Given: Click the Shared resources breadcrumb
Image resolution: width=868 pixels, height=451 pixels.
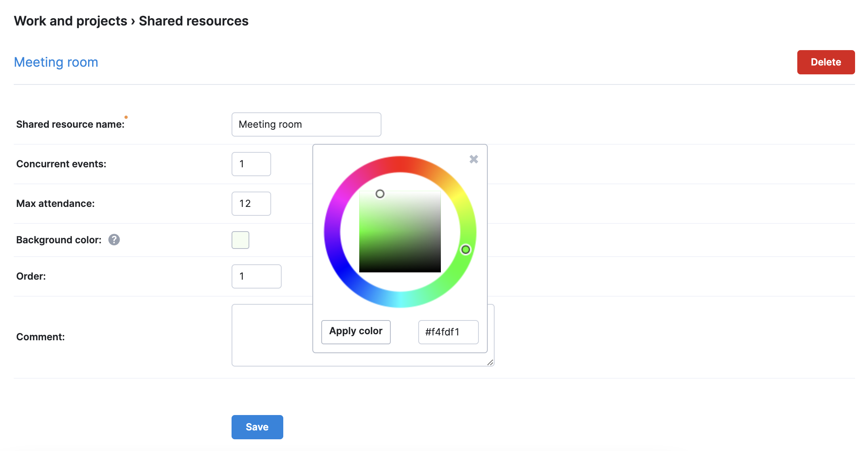Looking at the screenshot, I should coord(194,21).
